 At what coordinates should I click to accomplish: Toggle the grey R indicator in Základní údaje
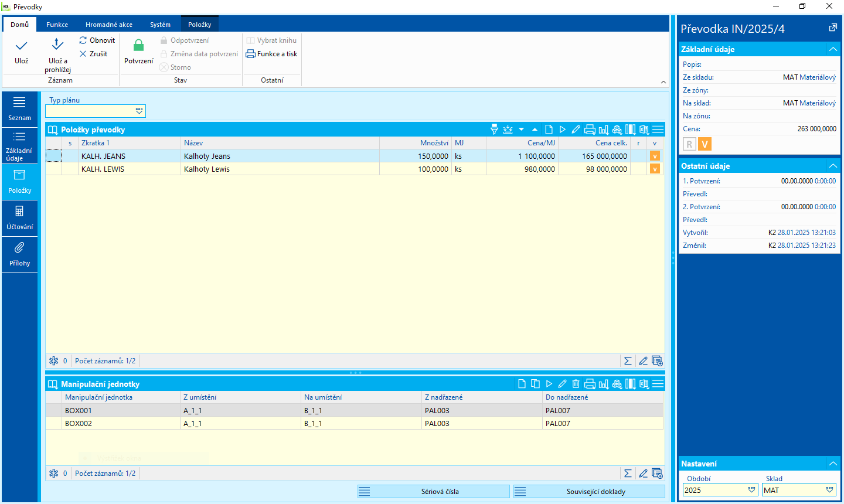[x=689, y=144]
